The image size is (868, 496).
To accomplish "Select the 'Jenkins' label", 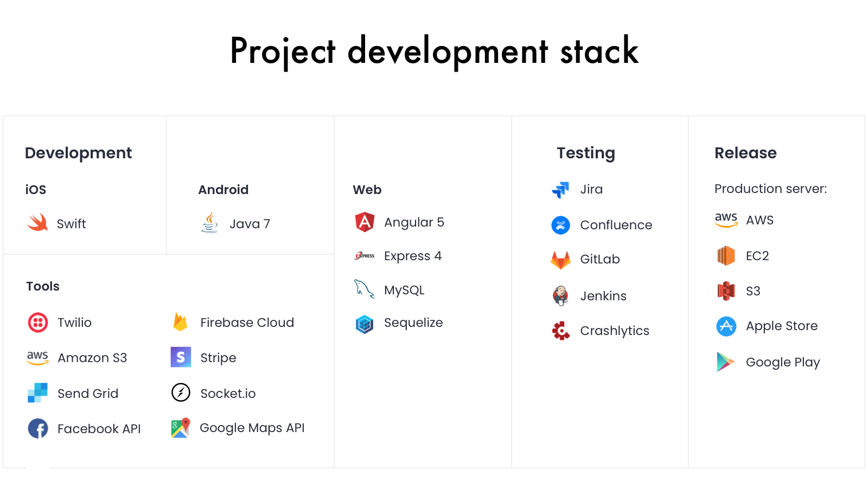I will click(603, 296).
